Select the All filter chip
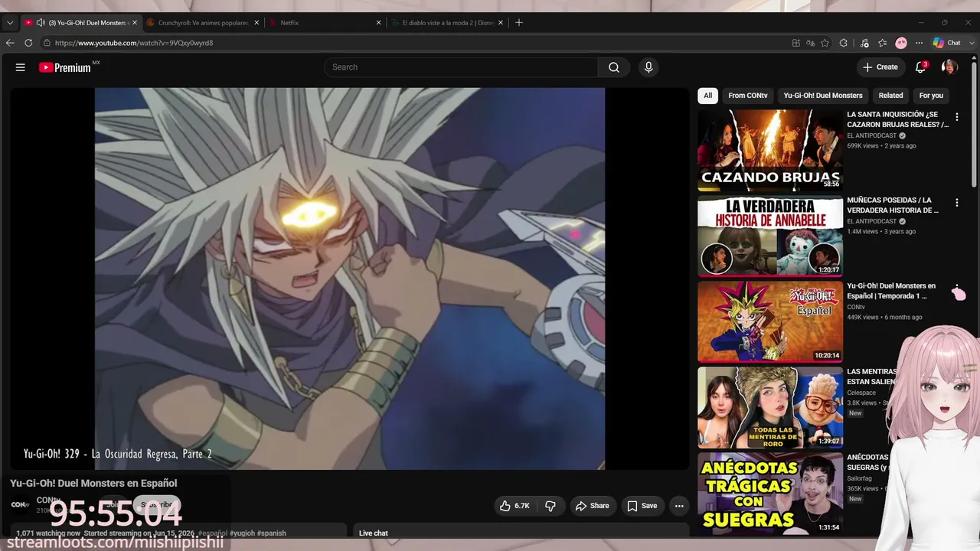Image resolution: width=980 pixels, height=551 pixels. coord(707,96)
